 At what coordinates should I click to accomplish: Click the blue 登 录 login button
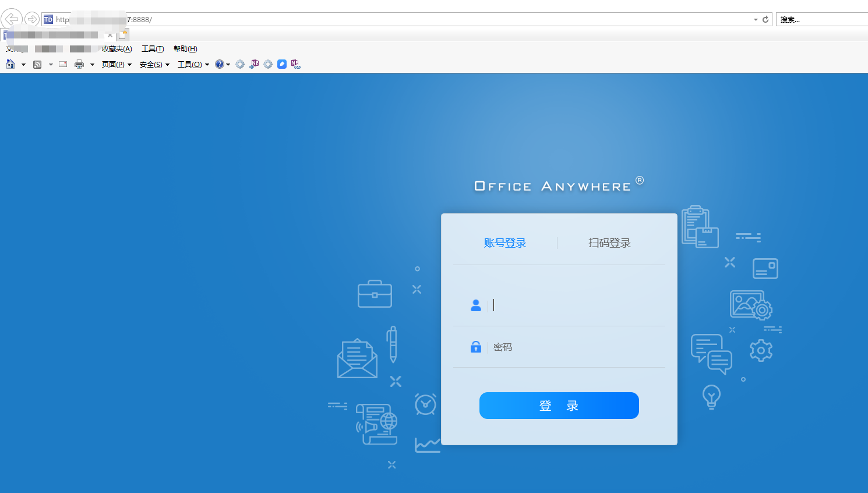559,406
